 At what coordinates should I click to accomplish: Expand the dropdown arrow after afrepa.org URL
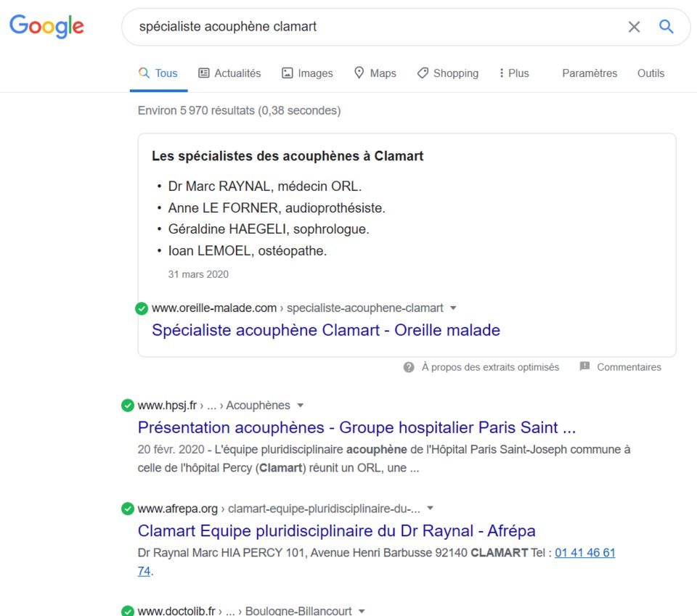click(x=430, y=508)
